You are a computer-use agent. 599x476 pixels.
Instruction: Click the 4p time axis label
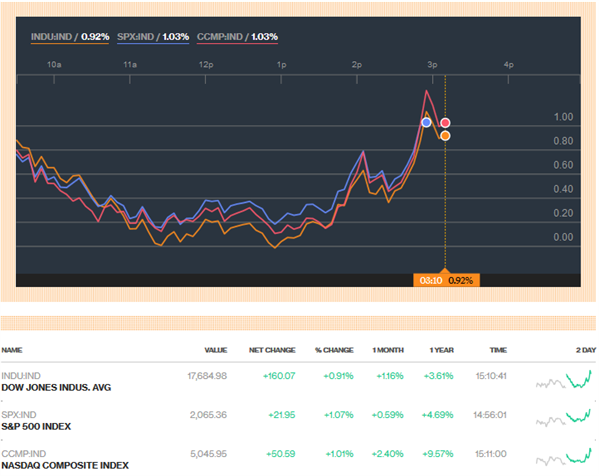tap(508, 65)
